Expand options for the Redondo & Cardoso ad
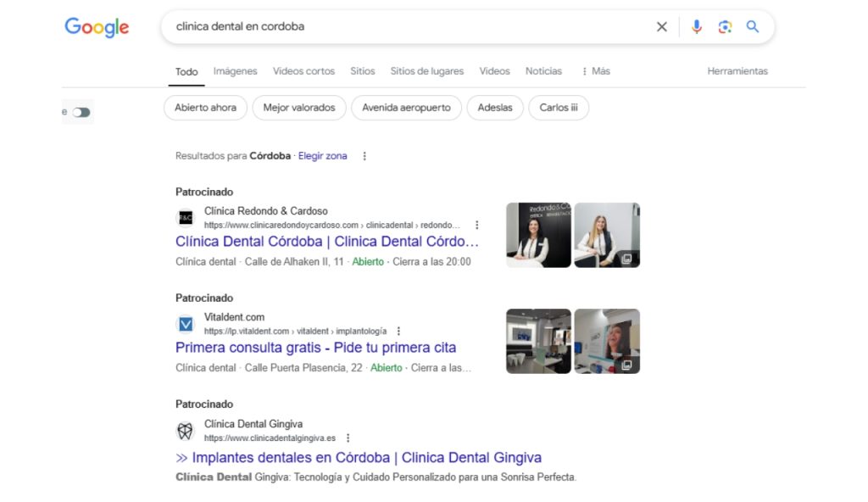Image resolution: width=868 pixels, height=502 pixels. 476,225
